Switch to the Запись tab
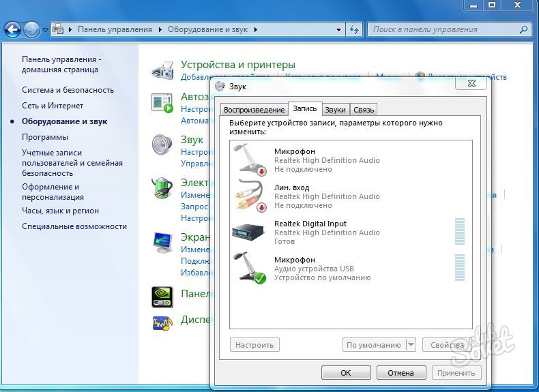This screenshot has width=539, height=392. (x=305, y=108)
